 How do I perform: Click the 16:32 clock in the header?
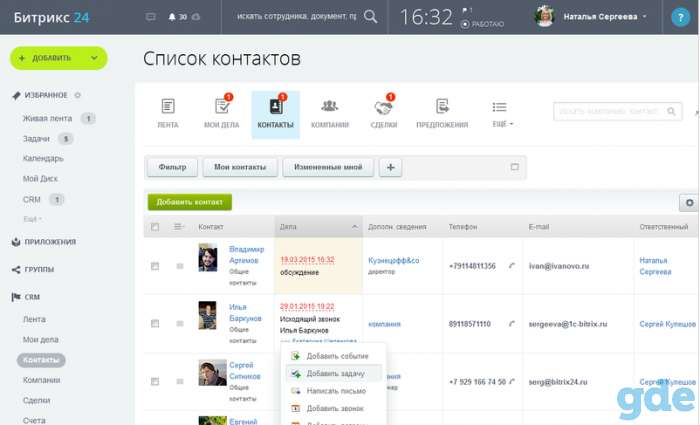(x=426, y=17)
